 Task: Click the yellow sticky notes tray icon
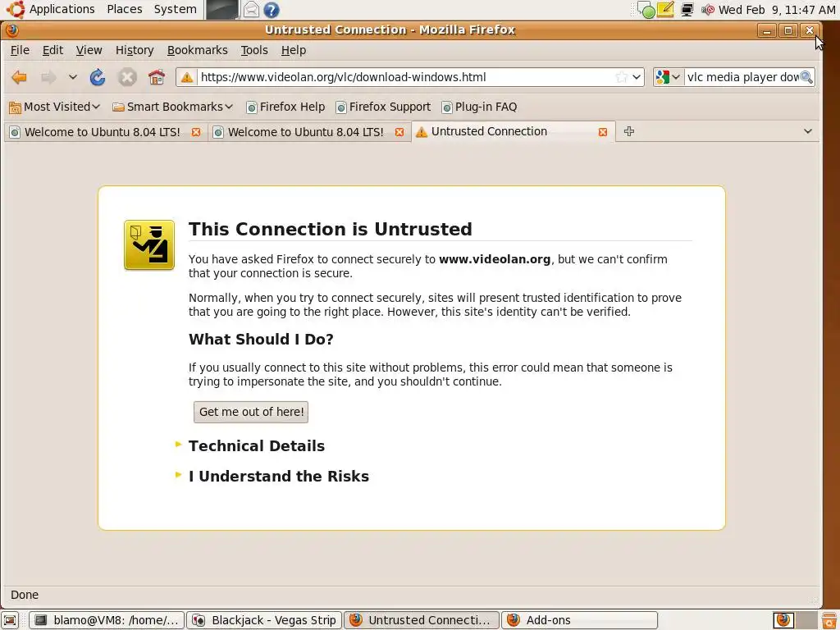pos(665,10)
